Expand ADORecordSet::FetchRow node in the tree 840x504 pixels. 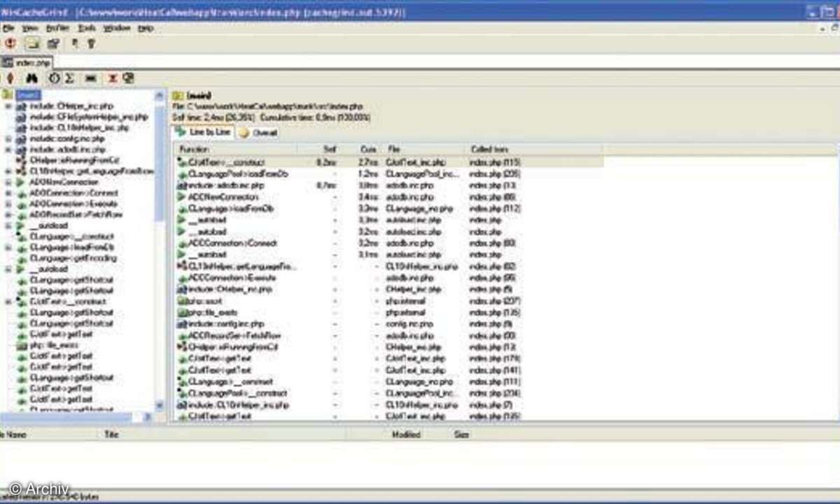click(8, 214)
